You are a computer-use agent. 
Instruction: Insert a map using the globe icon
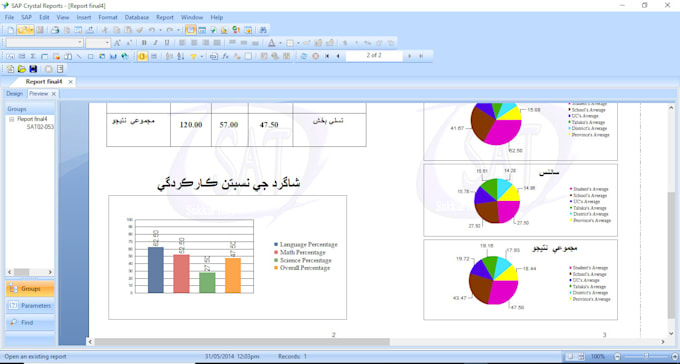[x=124, y=56]
